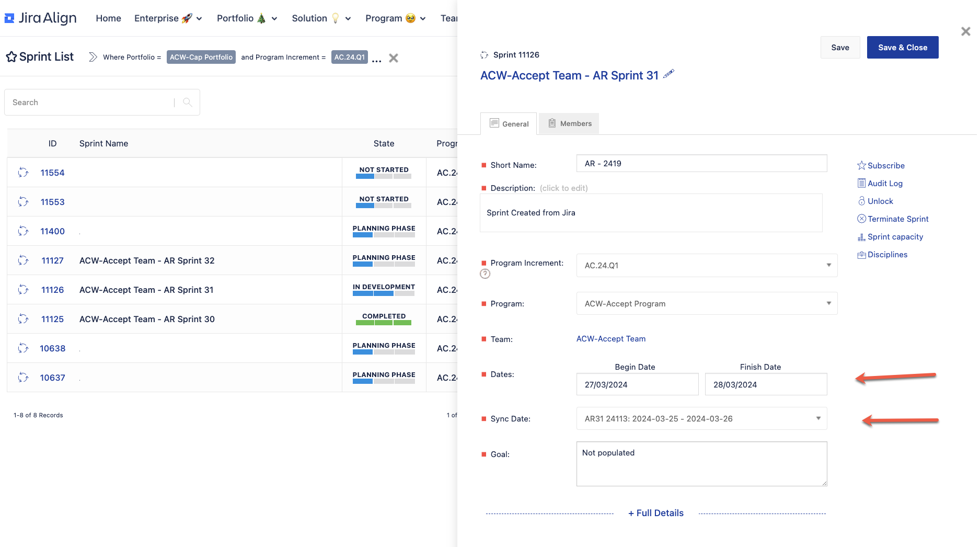The width and height of the screenshot is (980, 547).
Task: Click the Goal text area
Action: [x=701, y=464]
